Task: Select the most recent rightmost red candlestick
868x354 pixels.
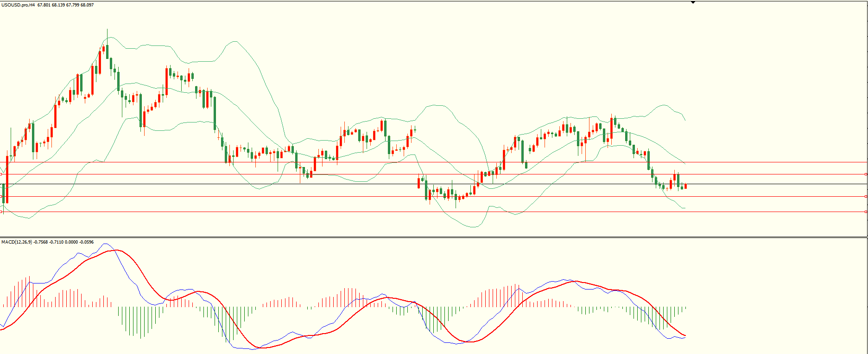Action: pyautogui.click(x=685, y=186)
